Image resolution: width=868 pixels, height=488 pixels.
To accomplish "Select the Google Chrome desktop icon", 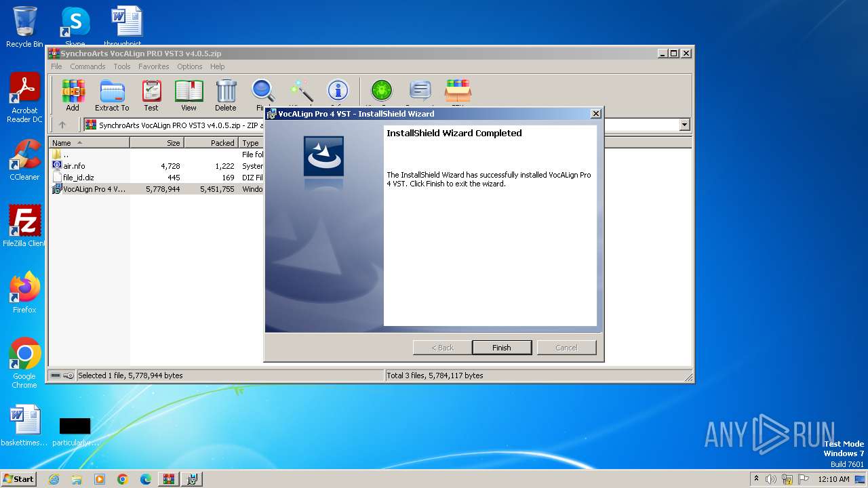I will point(24,363).
